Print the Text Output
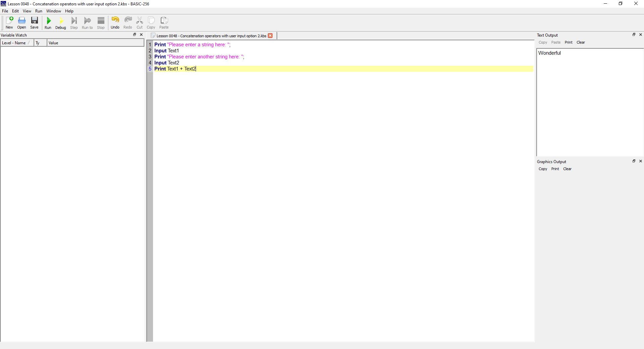The height and width of the screenshot is (349, 644). click(x=568, y=42)
